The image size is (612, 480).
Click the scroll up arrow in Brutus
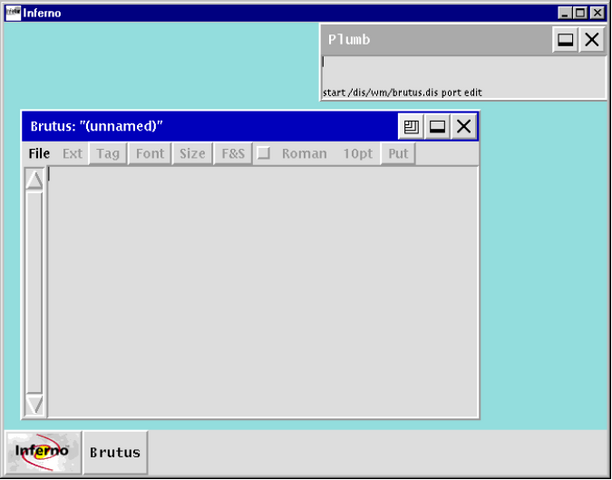click(34, 180)
